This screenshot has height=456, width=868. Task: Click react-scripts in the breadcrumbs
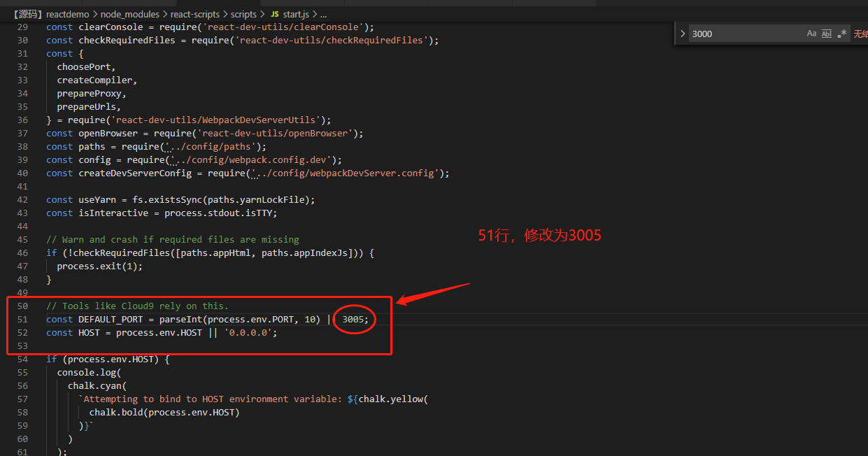tap(193, 13)
